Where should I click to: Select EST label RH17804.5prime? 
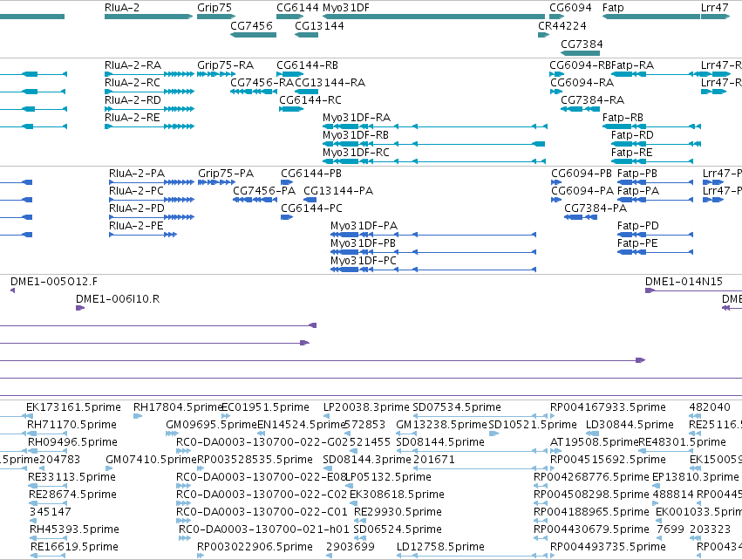point(178,407)
